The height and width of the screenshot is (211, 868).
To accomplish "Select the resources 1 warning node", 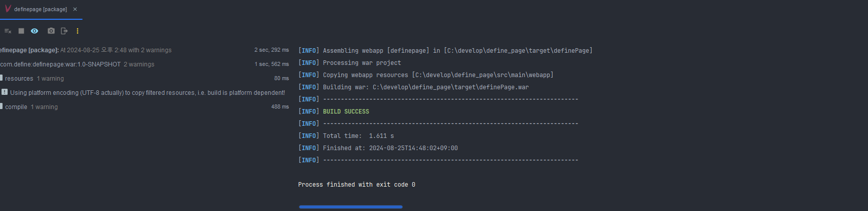I will click(x=144, y=79).
